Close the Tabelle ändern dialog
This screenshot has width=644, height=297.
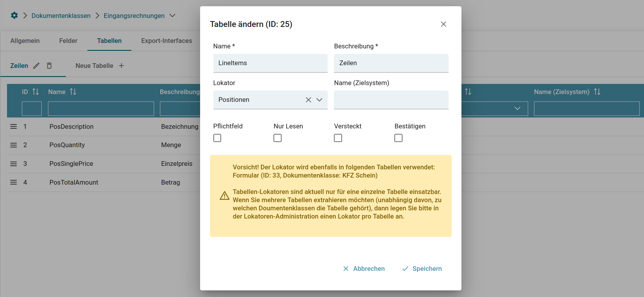tap(444, 24)
